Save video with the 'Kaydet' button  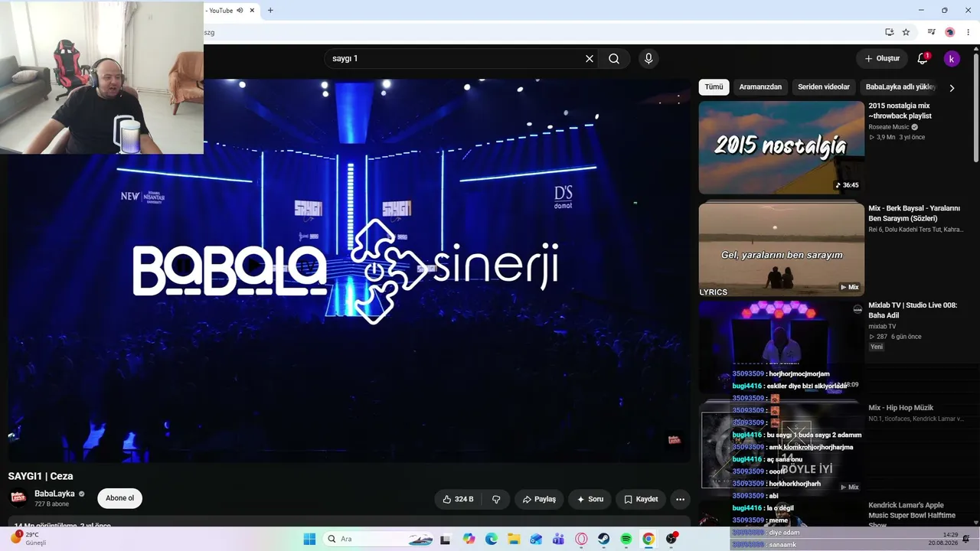[641, 499]
